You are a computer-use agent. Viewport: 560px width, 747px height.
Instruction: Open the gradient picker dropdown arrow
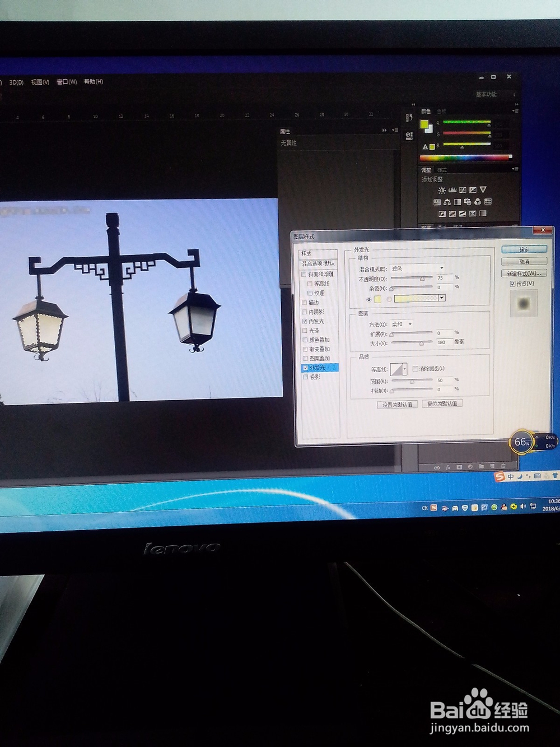point(442,298)
